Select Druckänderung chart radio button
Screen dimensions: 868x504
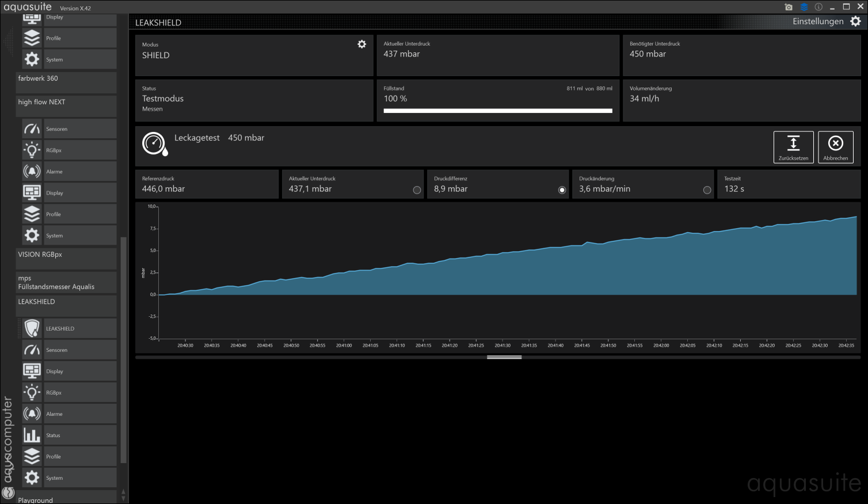click(x=707, y=190)
